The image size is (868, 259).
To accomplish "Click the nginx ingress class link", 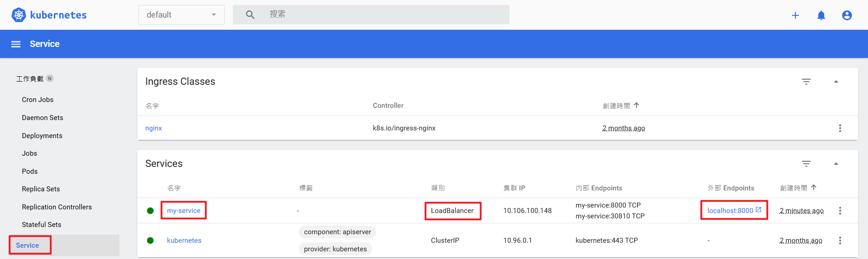I will [153, 128].
